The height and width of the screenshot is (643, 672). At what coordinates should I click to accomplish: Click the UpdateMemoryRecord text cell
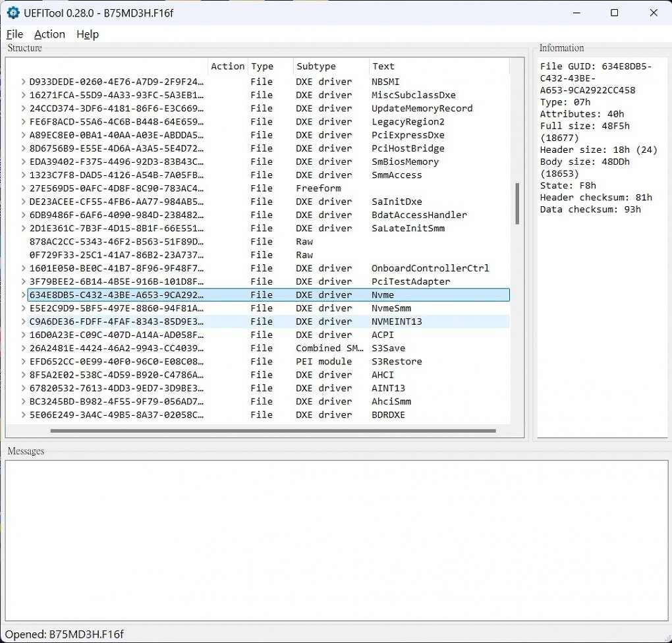coord(422,108)
